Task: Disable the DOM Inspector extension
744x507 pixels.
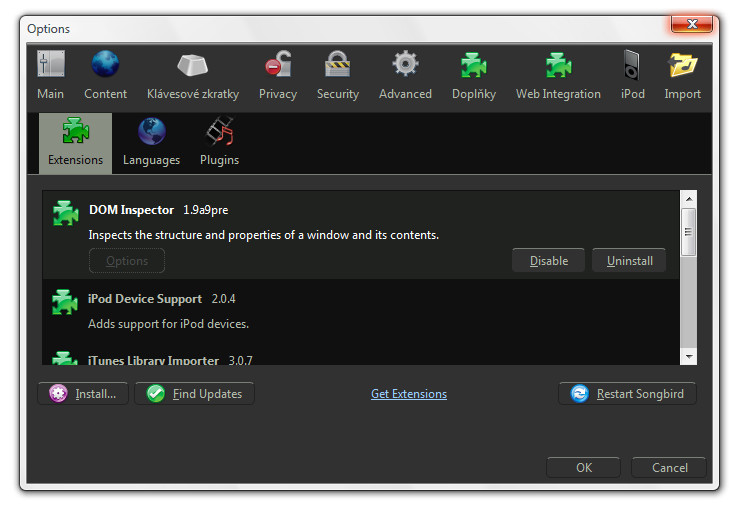Action: 549,261
